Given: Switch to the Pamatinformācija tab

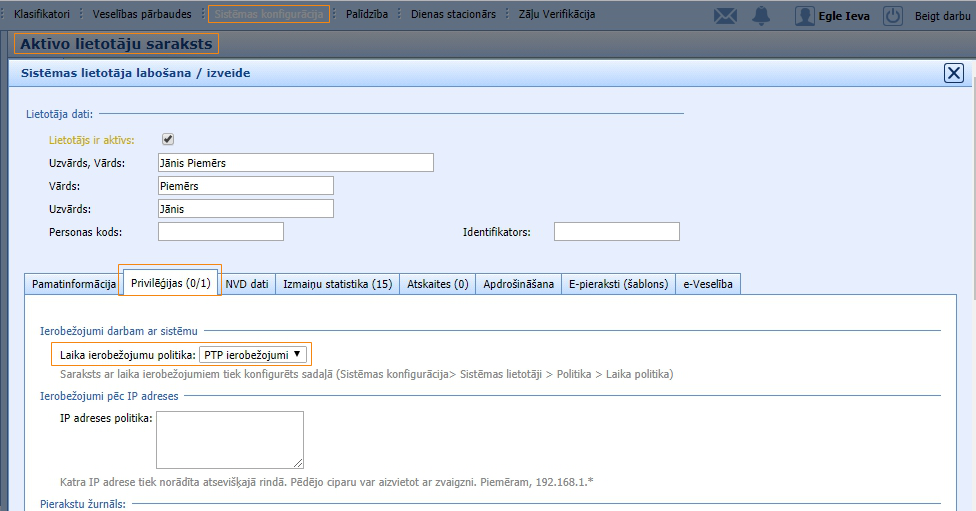Looking at the screenshot, I should 73,284.
